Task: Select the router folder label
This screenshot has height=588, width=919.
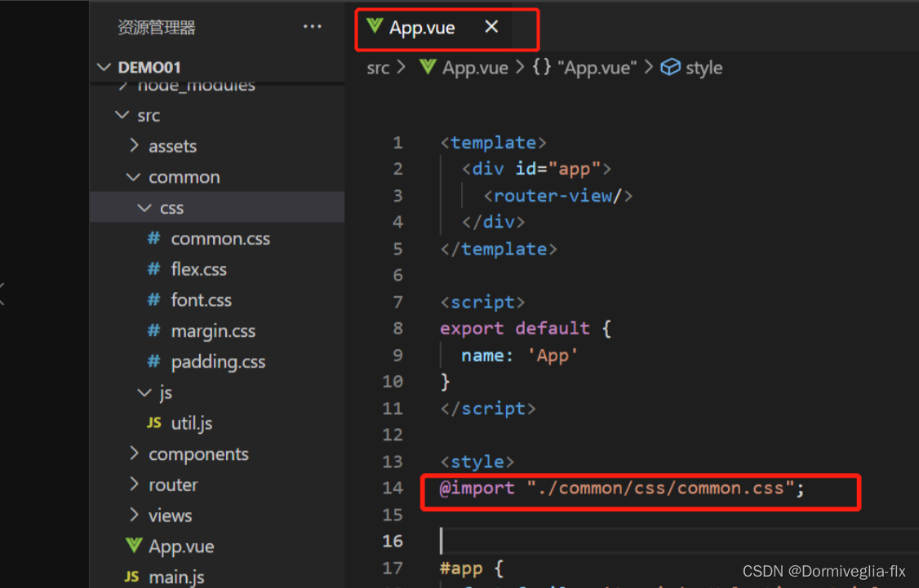Action: pos(173,485)
